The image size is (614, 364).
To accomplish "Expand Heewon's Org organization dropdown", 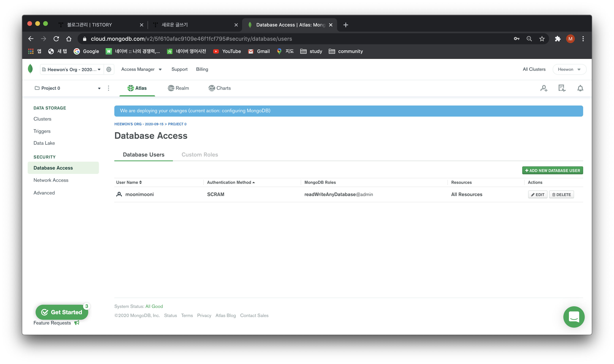I will (71, 69).
